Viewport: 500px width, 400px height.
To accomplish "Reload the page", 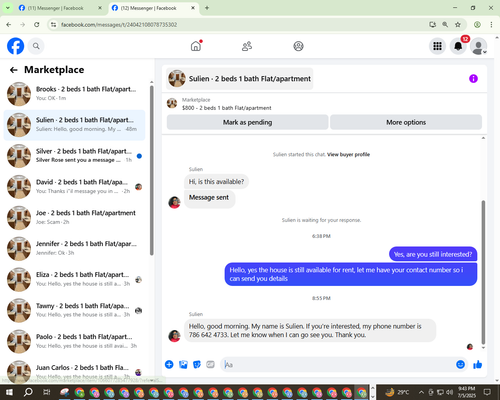I will coord(37,25).
